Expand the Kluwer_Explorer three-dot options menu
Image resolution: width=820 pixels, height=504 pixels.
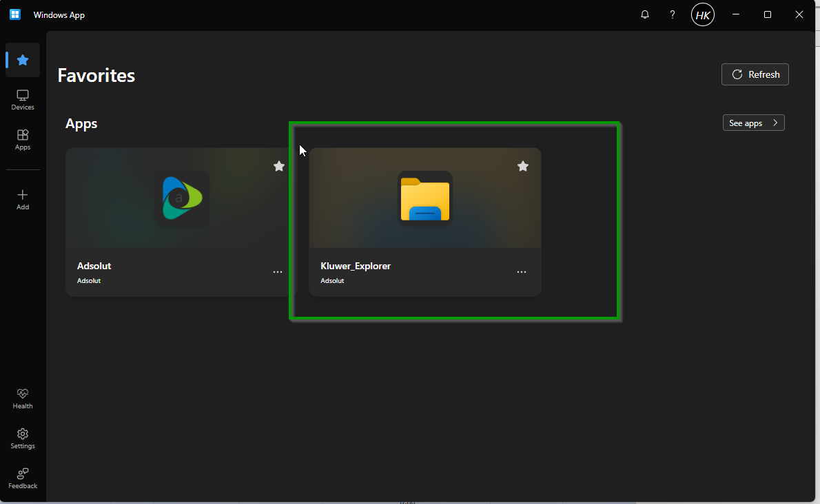click(522, 272)
